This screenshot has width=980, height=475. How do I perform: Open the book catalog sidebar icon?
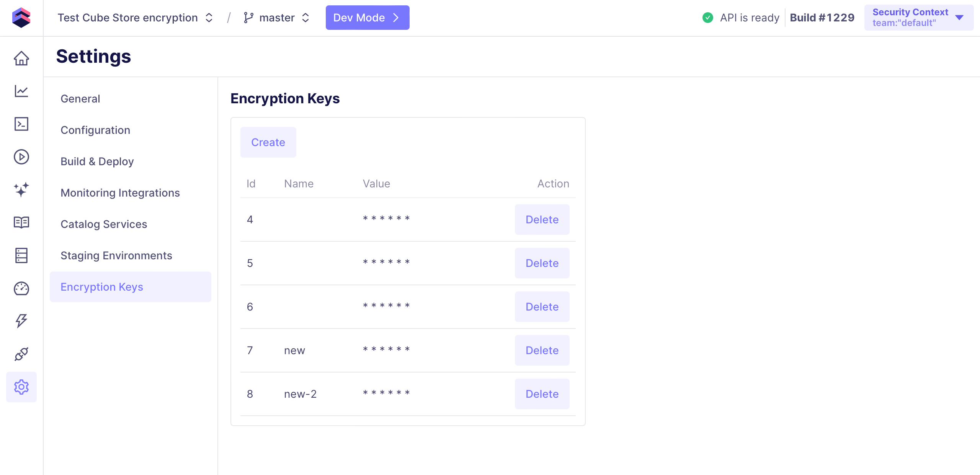tap(21, 222)
